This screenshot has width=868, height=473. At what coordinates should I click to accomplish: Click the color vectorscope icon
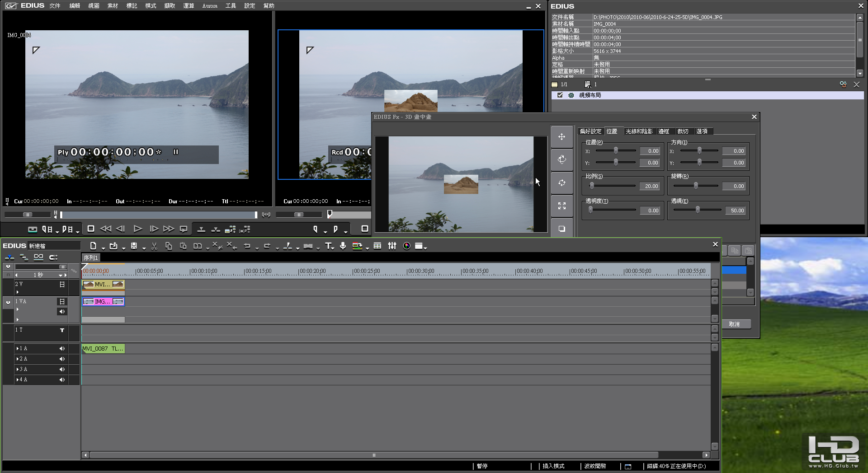(406, 246)
